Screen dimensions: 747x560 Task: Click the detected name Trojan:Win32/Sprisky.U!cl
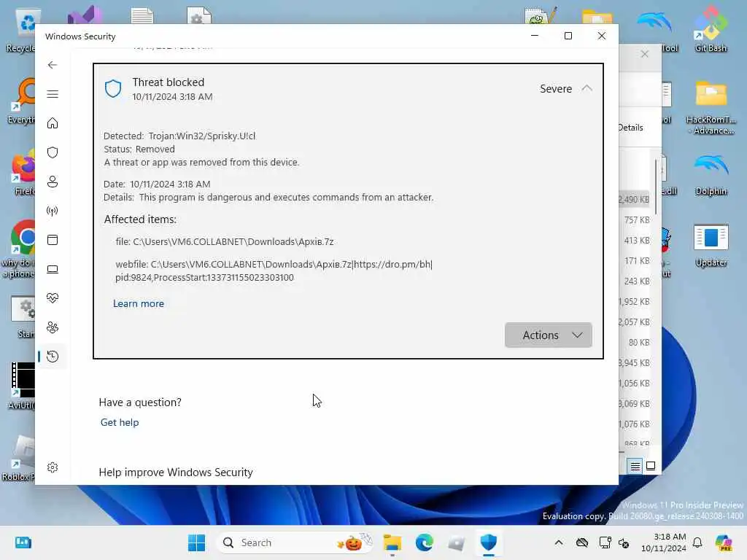point(202,136)
